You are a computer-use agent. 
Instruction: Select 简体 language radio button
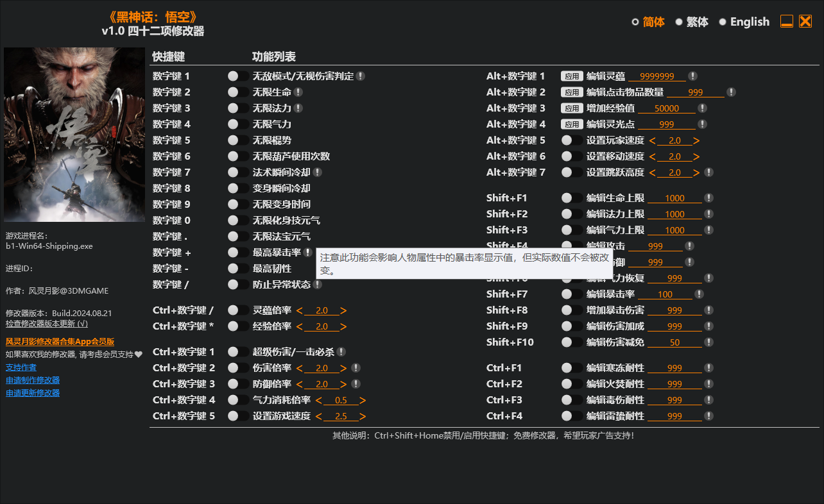click(x=635, y=22)
